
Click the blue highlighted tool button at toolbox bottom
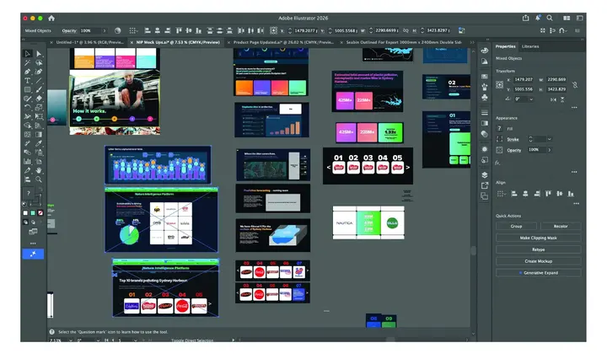point(33,254)
